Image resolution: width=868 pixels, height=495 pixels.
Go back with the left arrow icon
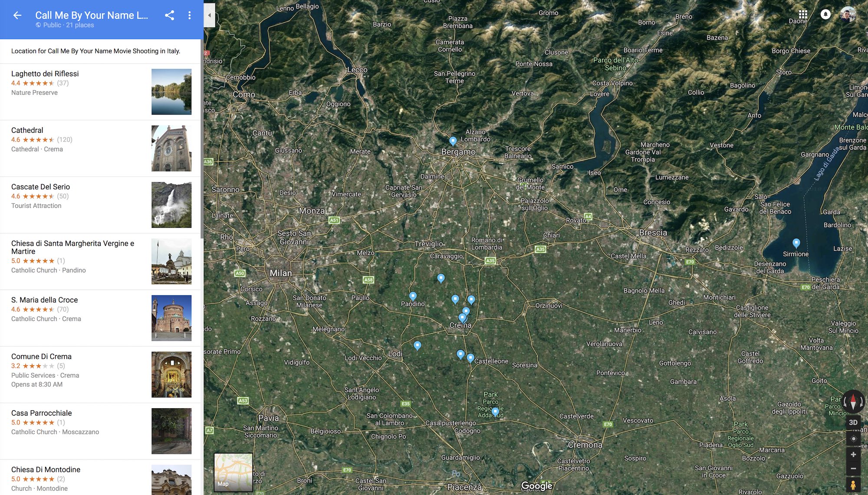coord(17,15)
